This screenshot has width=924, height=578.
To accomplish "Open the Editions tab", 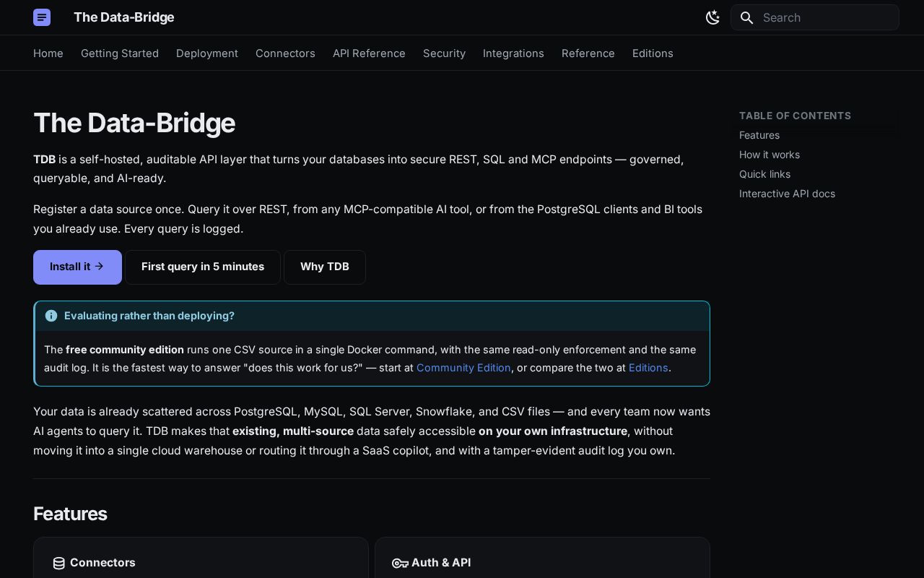I will (653, 53).
